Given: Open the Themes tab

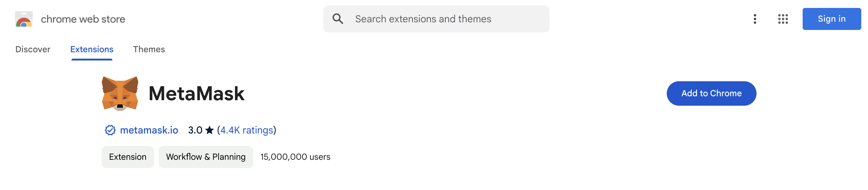Looking at the screenshot, I should coord(149,49).
